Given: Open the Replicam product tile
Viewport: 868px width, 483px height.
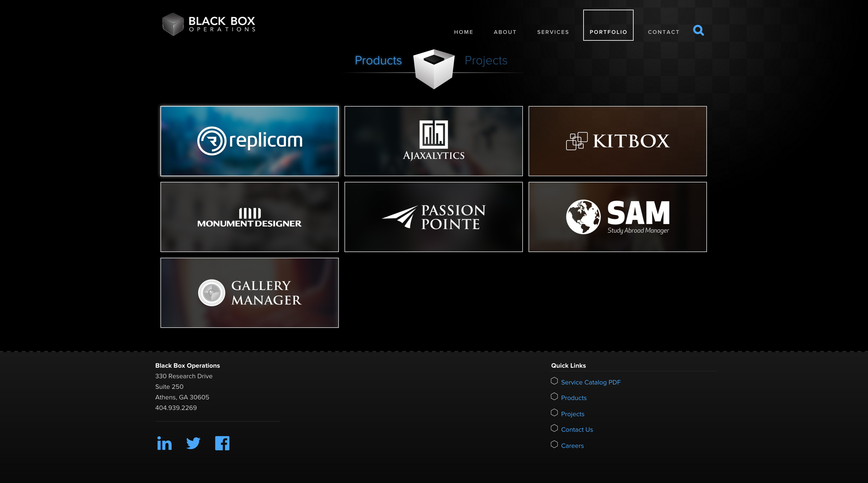Looking at the screenshot, I should coord(249,141).
